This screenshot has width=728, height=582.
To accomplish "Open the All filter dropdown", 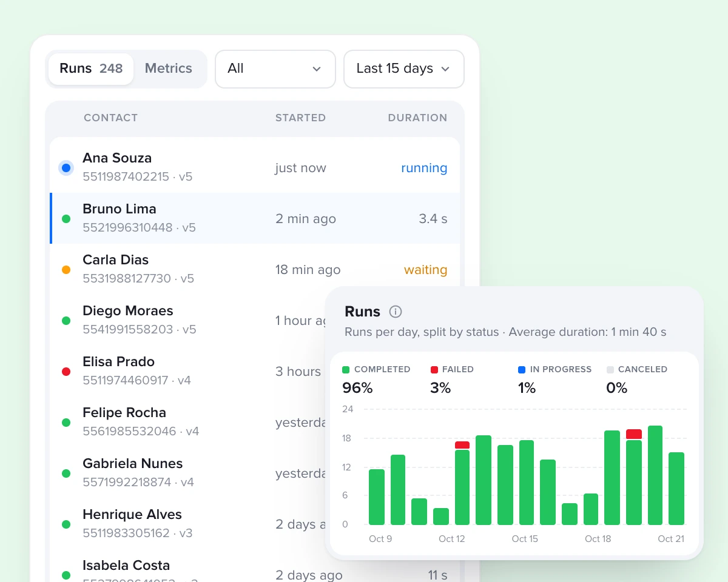I will click(x=275, y=69).
